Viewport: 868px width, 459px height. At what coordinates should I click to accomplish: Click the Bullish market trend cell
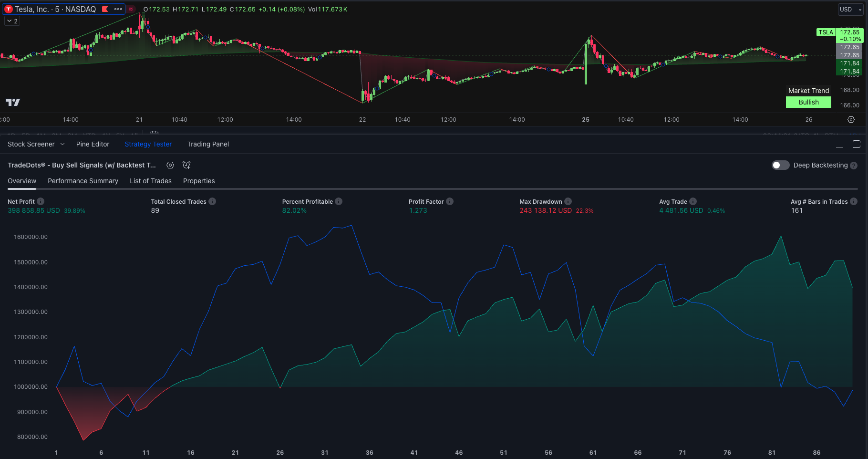[808, 102]
